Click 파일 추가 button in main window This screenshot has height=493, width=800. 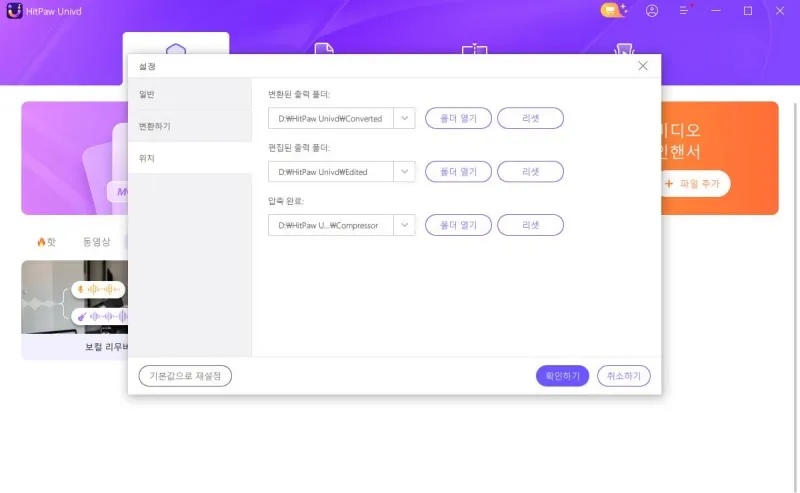click(x=696, y=183)
